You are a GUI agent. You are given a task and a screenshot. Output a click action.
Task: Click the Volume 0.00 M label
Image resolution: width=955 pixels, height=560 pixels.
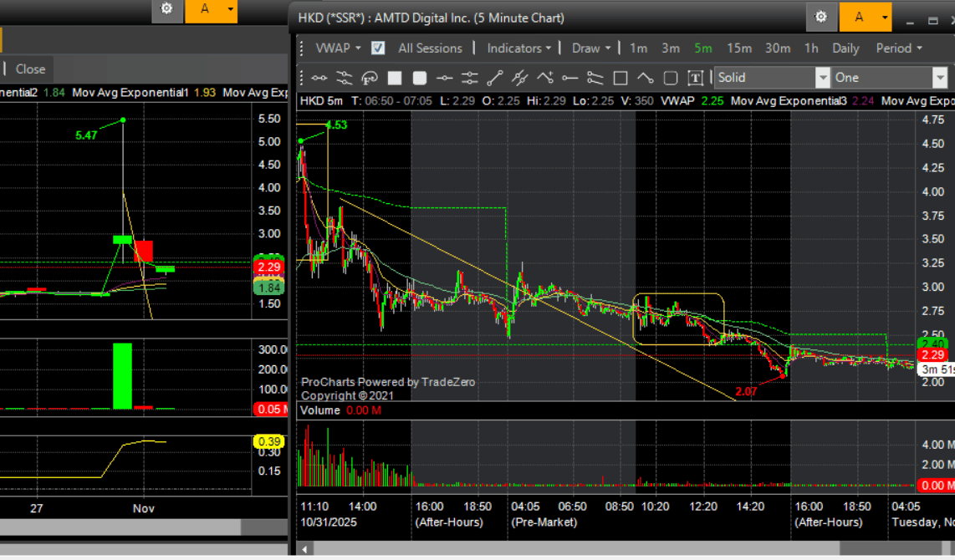pyautogui.click(x=341, y=410)
